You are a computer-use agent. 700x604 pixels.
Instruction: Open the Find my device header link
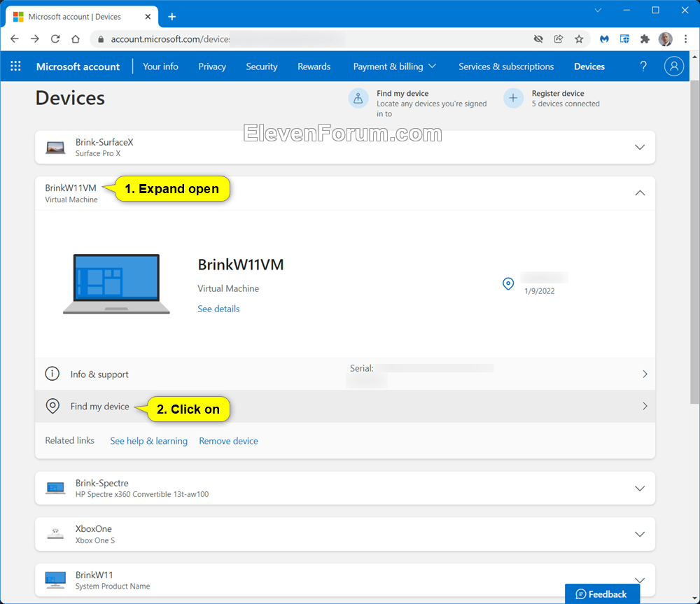pos(402,93)
